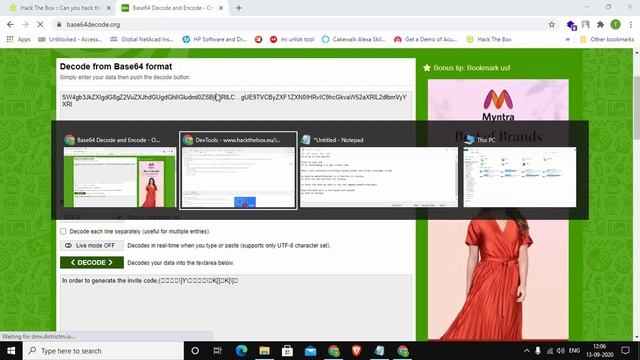Open the Extensions puzzle icon
The image size is (640, 360).
[x=600, y=24]
